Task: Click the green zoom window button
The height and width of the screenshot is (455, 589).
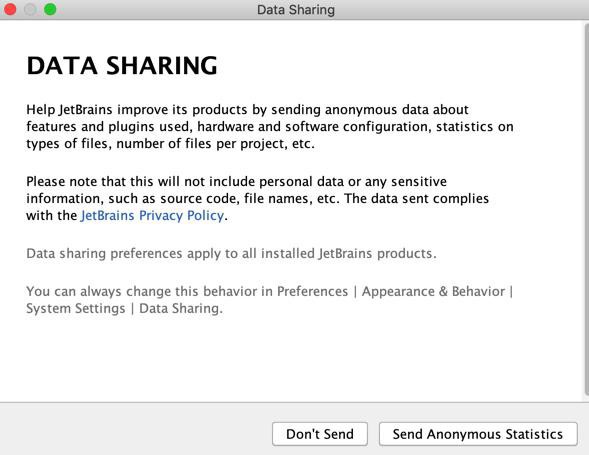Action: click(x=50, y=9)
